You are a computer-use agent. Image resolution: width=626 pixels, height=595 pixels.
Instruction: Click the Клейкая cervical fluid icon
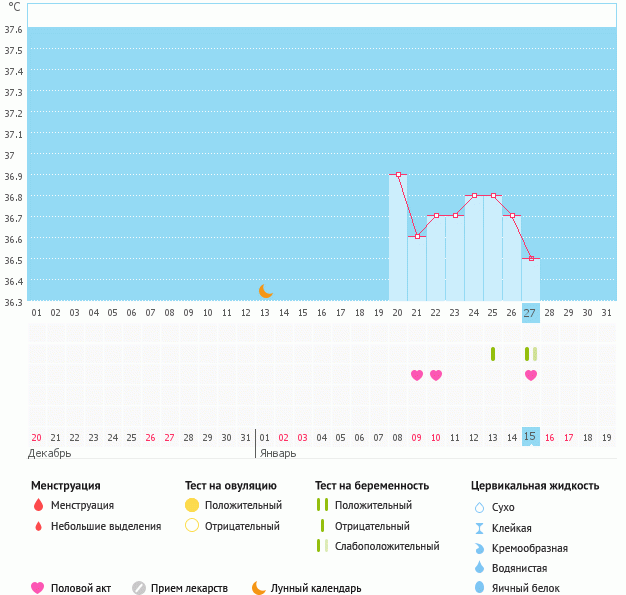[x=479, y=528]
